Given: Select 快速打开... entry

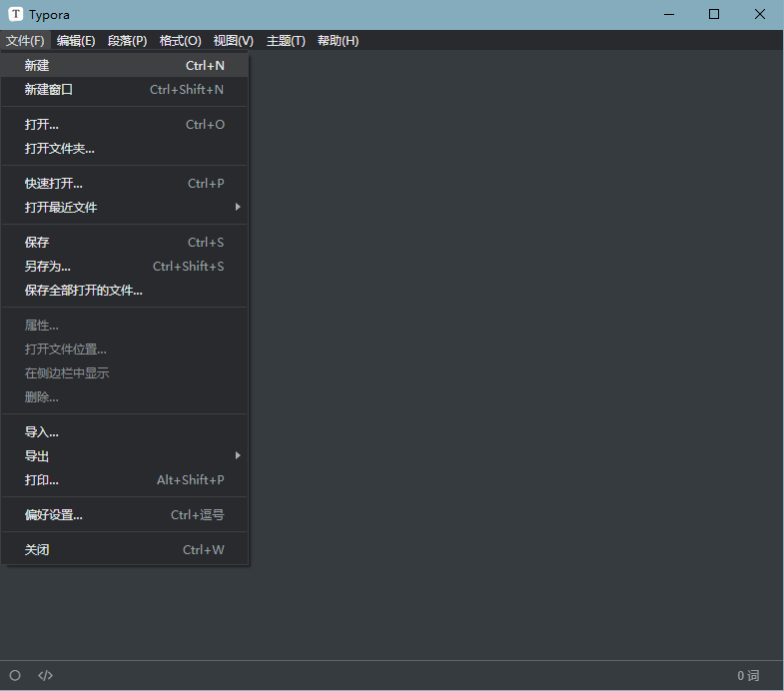Looking at the screenshot, I should point(125,184).
